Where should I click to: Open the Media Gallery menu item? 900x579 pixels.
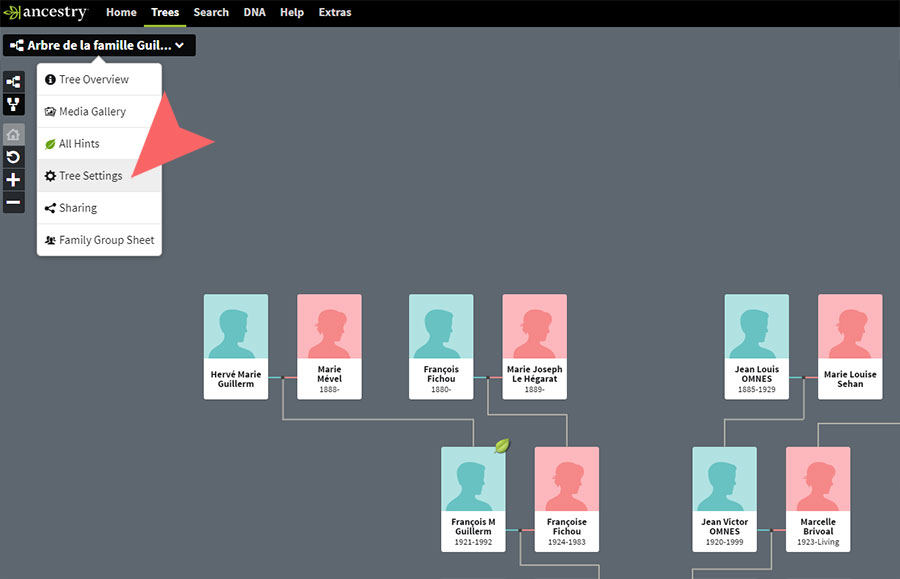click(x=92, y=112)
